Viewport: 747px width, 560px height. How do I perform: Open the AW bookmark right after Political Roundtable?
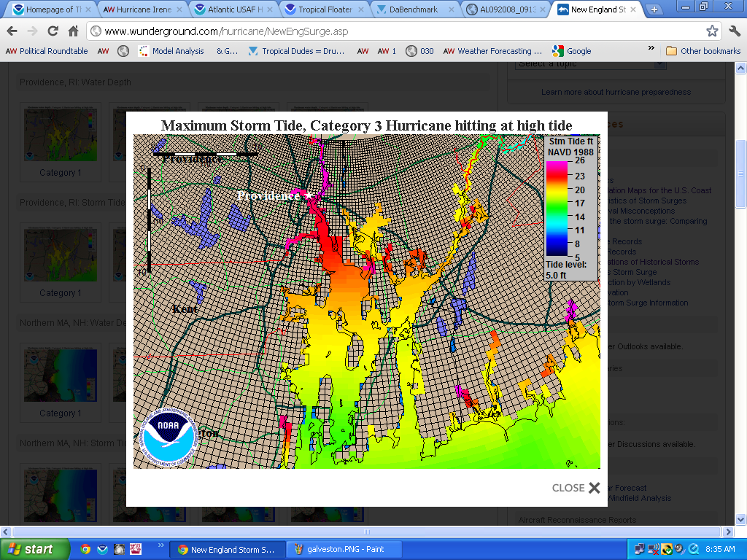(104, 51)
